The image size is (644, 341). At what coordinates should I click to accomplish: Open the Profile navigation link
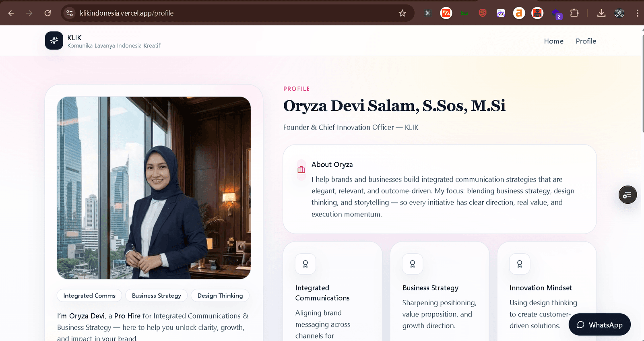click(586, 41)
